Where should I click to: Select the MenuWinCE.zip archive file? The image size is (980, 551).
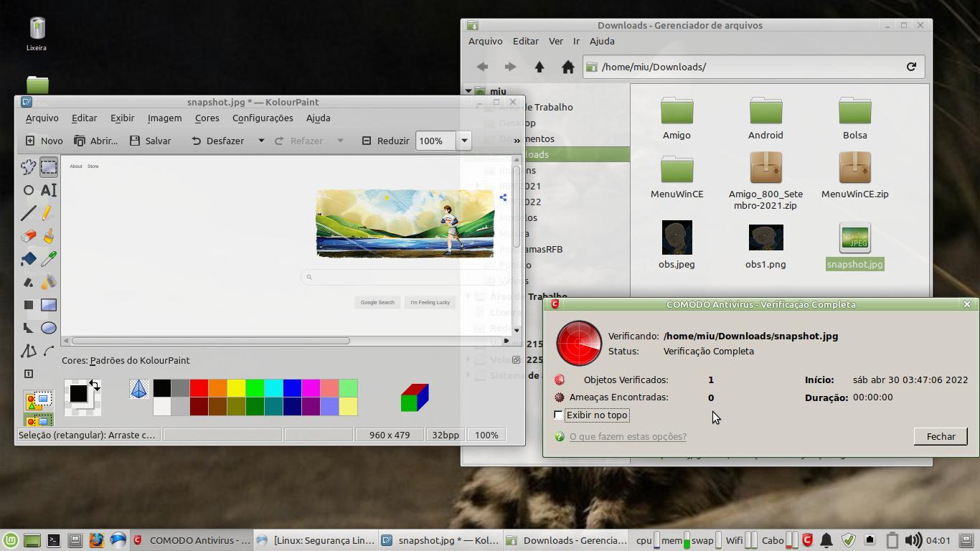point(854,176)
